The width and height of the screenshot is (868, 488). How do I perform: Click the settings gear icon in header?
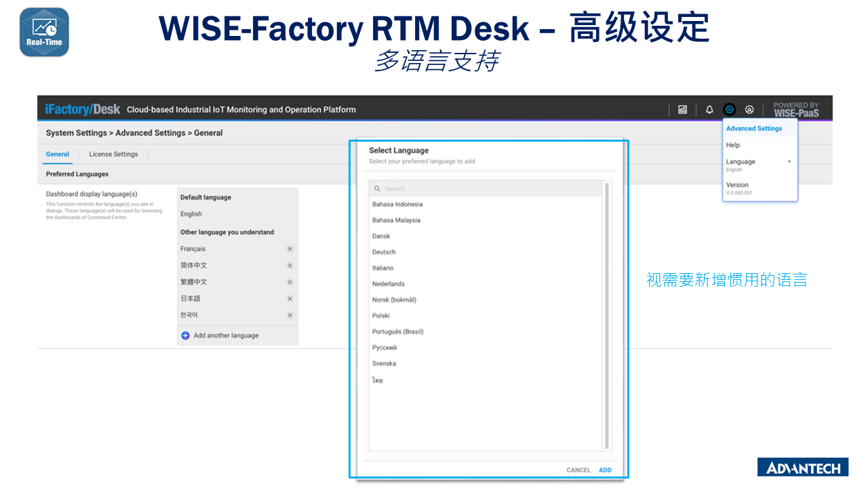[729, 109]
